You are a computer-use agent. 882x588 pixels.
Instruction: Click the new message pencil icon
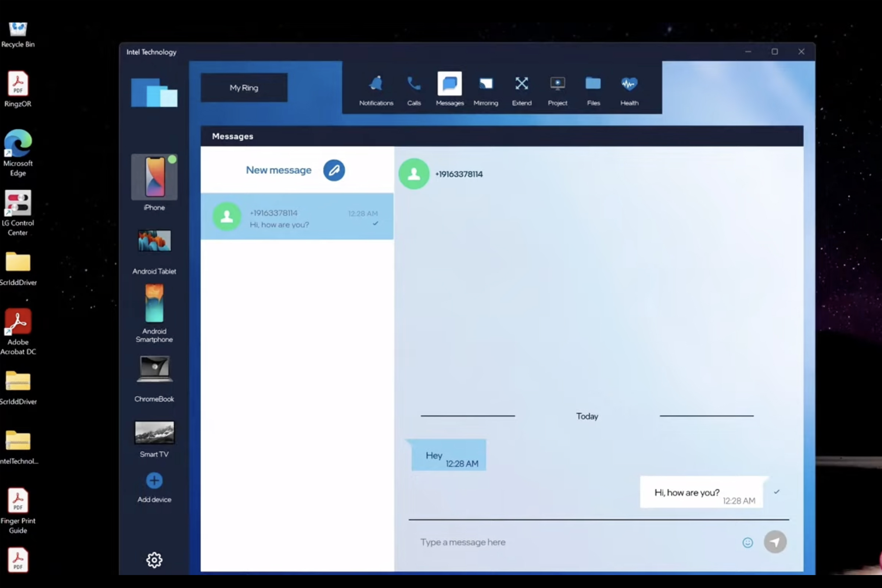tap(334, 170)
